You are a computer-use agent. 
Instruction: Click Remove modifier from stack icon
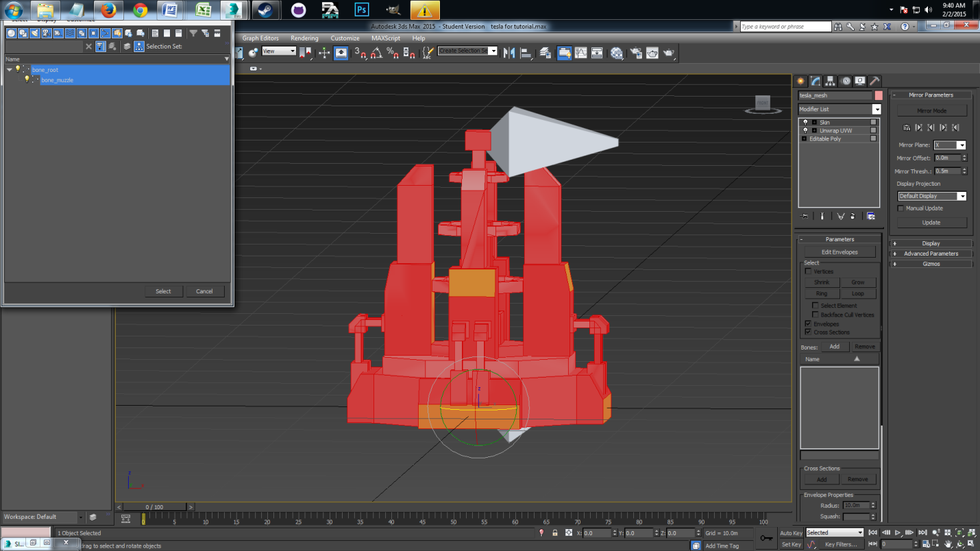(853, 216)
